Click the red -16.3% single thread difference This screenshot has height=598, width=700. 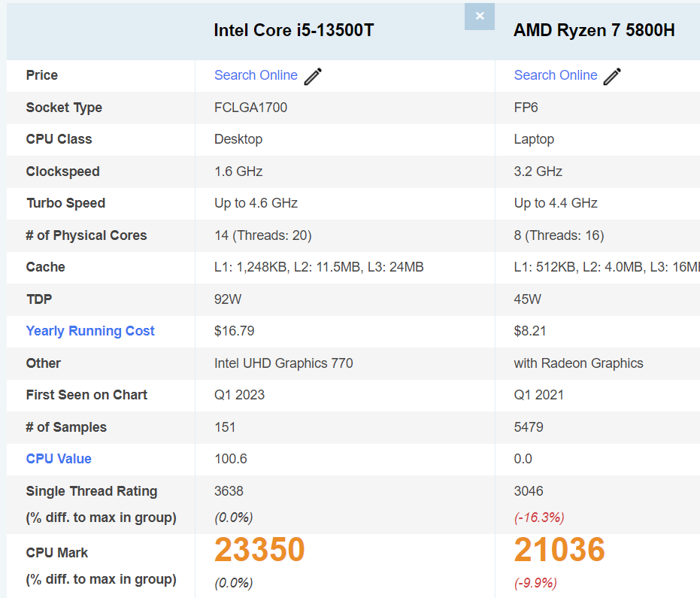(x=539, y=518)
